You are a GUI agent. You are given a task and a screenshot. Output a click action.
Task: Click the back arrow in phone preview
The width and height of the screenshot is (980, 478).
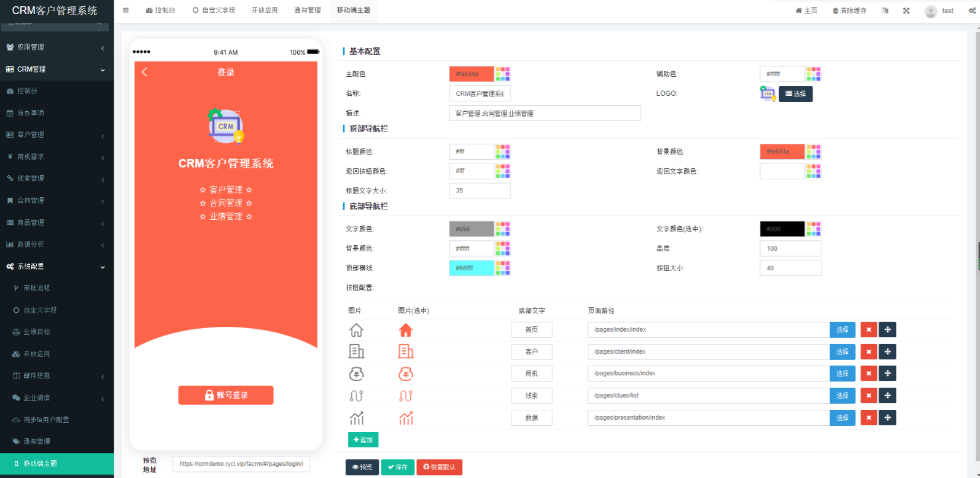point(145,72)
